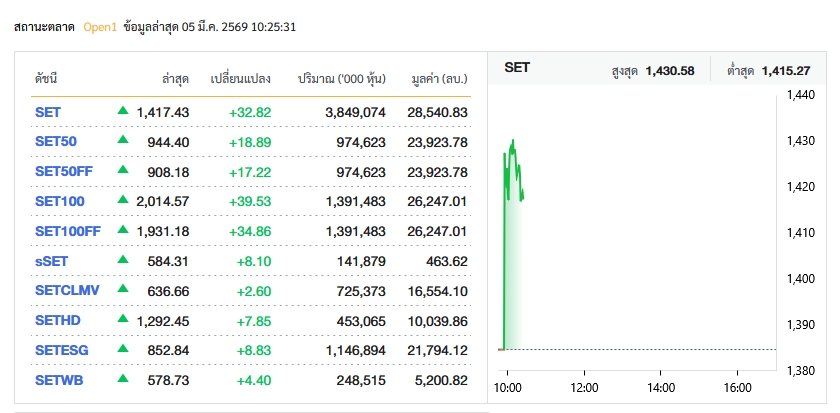Click the green up arrow in SET50 row
This screenshot has width=840, height=413.
coord(123,141)
